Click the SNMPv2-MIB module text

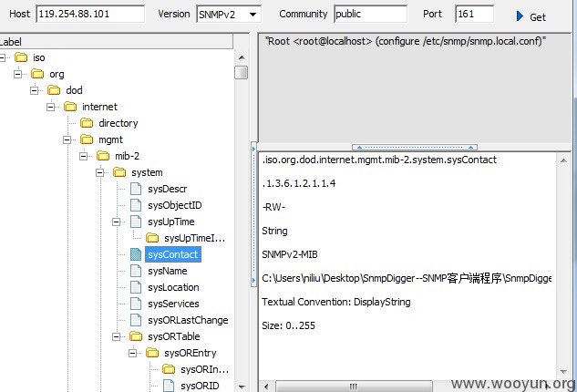coord(290,254)
